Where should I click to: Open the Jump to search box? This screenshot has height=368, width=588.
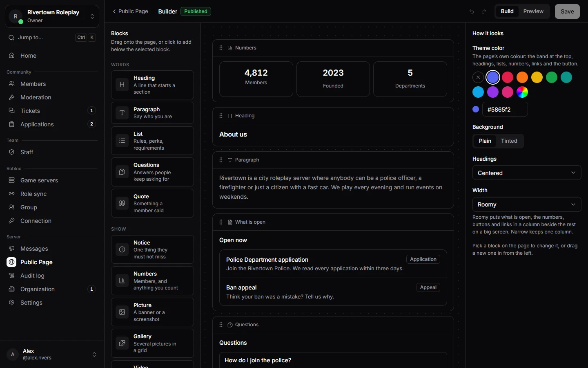pyautogui.click(x=52, y=37)
